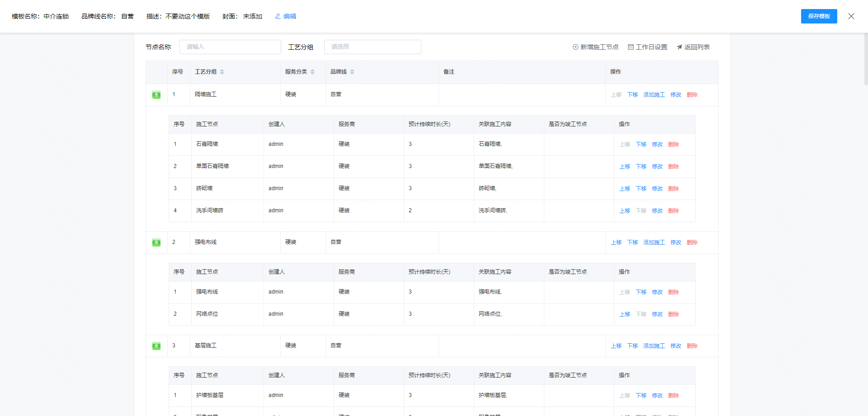Collapse the 基层施工 group row
The width and height of the screenshot is (868, 416).
[156, 346]
